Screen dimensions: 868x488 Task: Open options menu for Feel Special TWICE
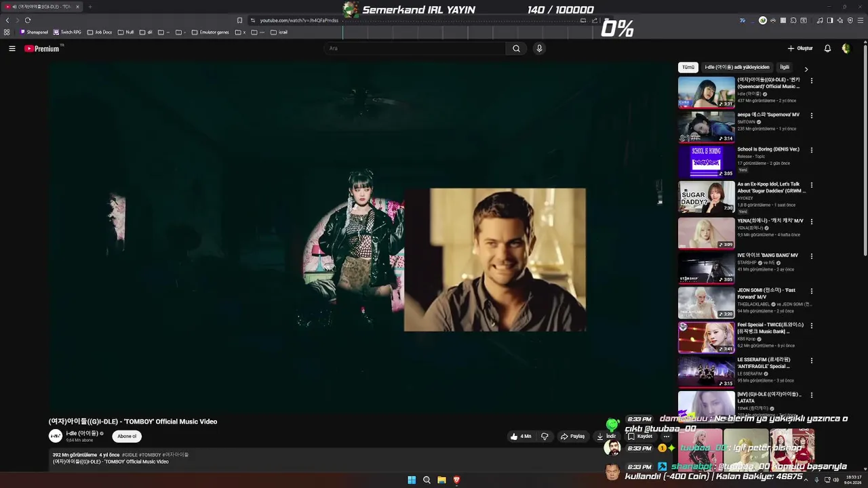tap(811, 326)
